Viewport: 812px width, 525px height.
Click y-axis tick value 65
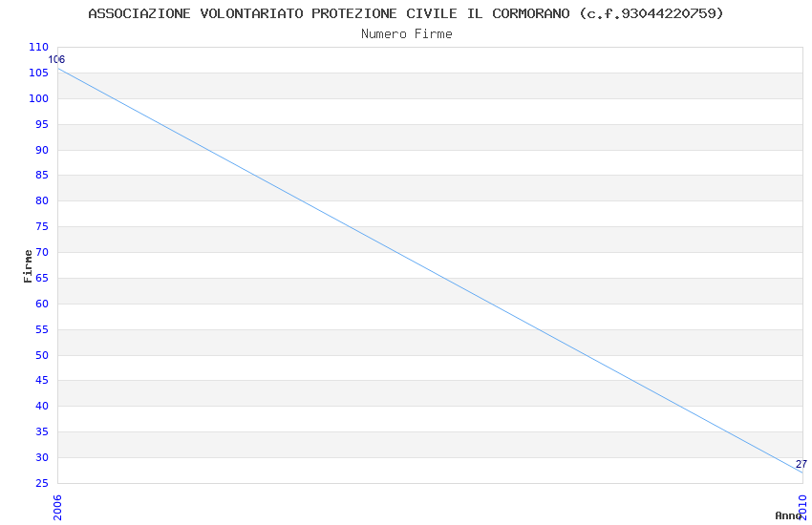[x=42, y=278]
